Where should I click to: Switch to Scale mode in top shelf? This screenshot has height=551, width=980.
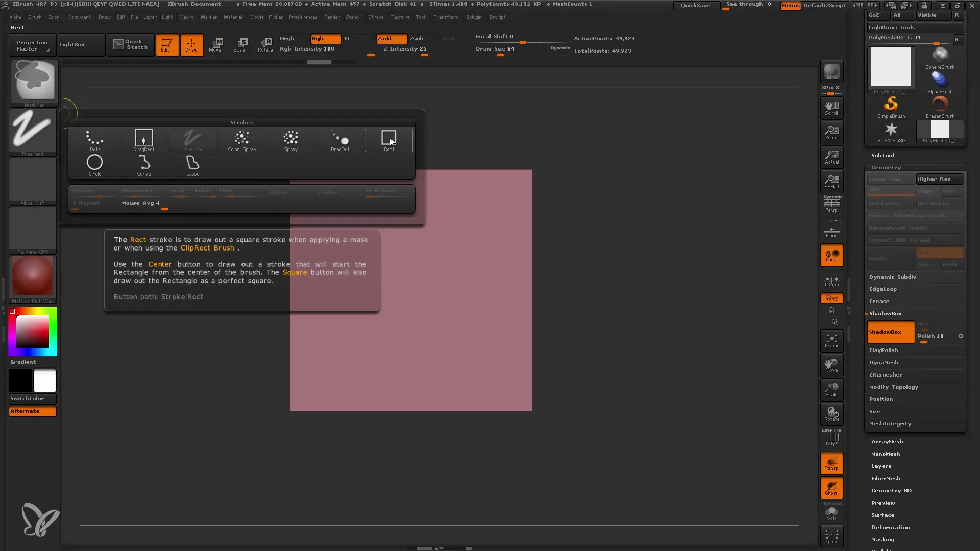coord(240,45)
